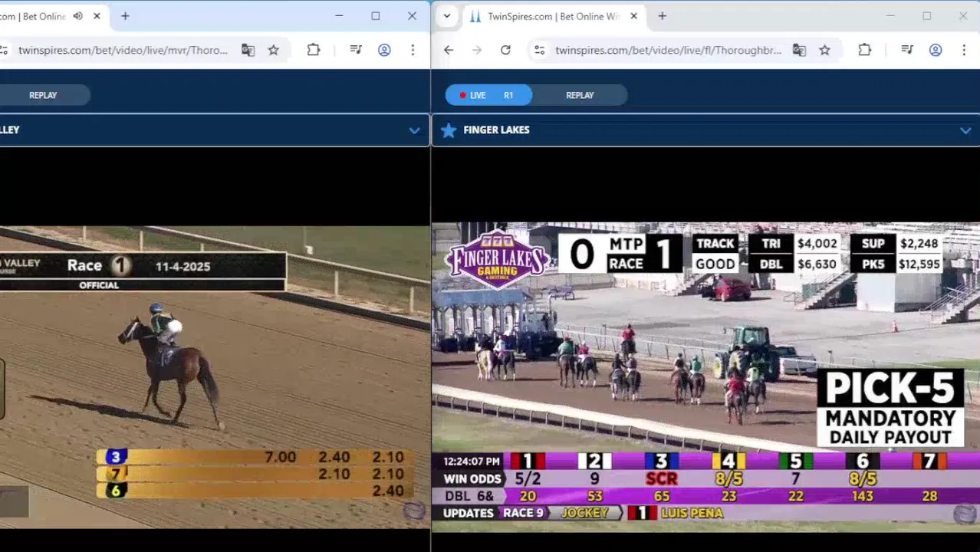Bookmark the page in right browser window

tap(824, 50)
